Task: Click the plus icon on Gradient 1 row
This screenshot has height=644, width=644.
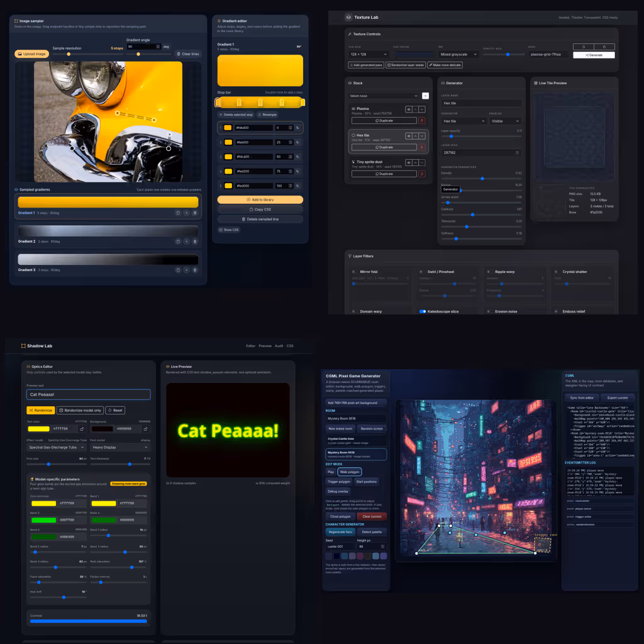Action: (x=186, y=213)
